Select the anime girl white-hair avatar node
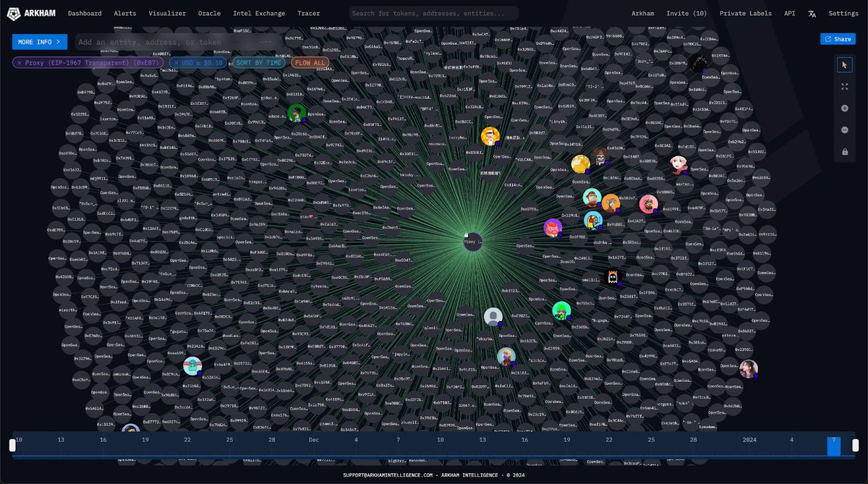This screenshot has width=868, height=484. click(x=679, y=164)
